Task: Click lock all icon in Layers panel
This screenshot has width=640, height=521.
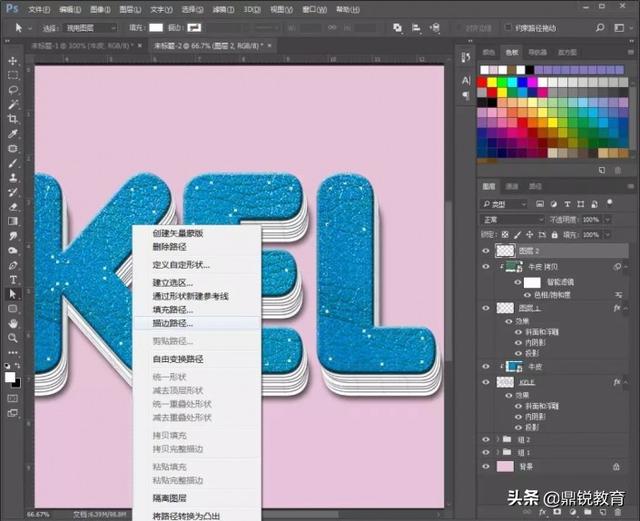Action: tap(554, 235)
